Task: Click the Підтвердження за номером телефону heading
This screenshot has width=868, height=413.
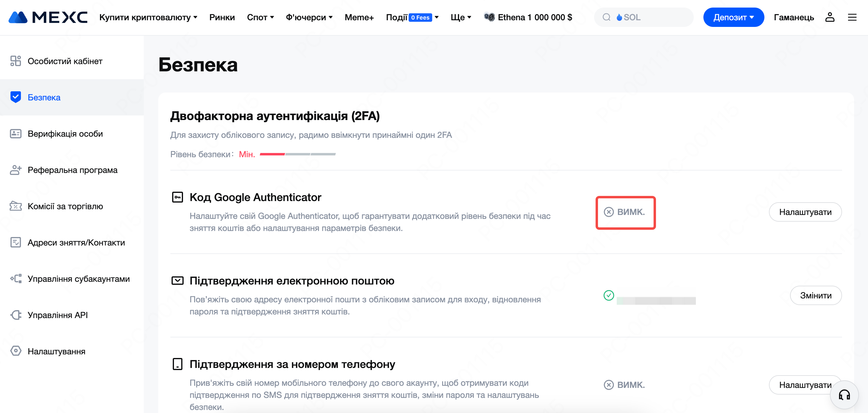Action: click(292, 364)
